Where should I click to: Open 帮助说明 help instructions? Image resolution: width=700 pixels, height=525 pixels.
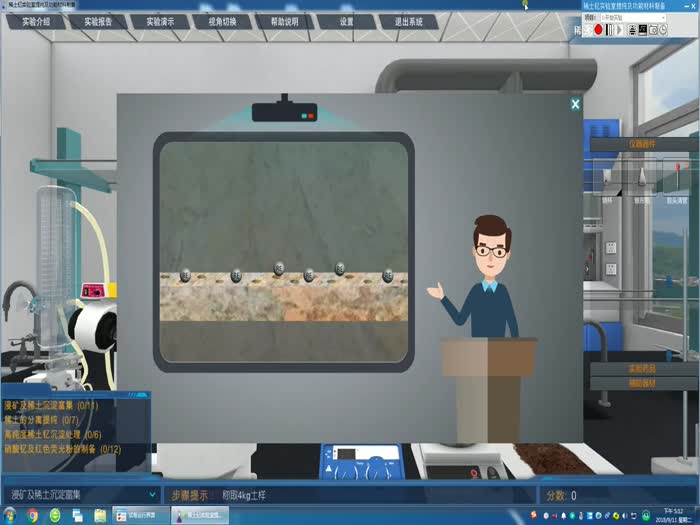coord(284,21)
